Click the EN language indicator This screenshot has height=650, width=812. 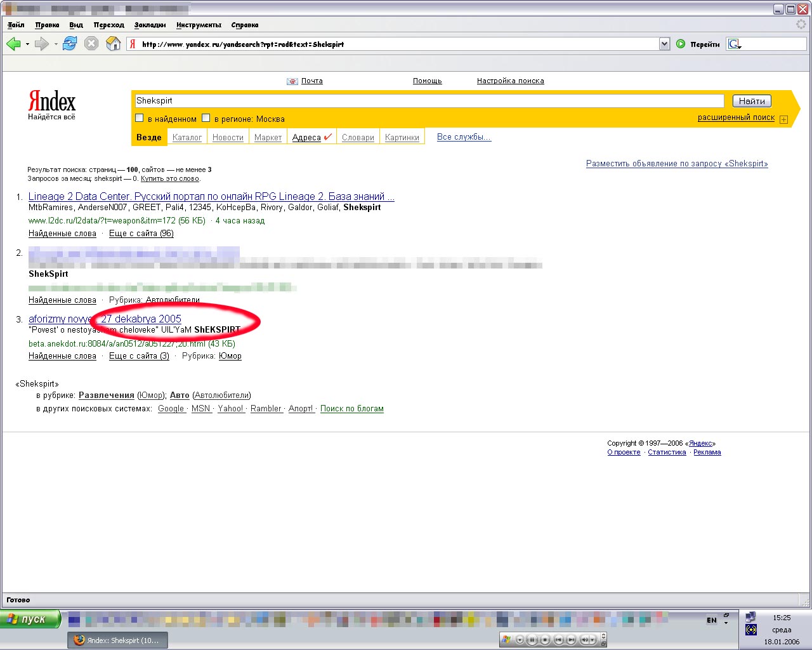(712, 620)
